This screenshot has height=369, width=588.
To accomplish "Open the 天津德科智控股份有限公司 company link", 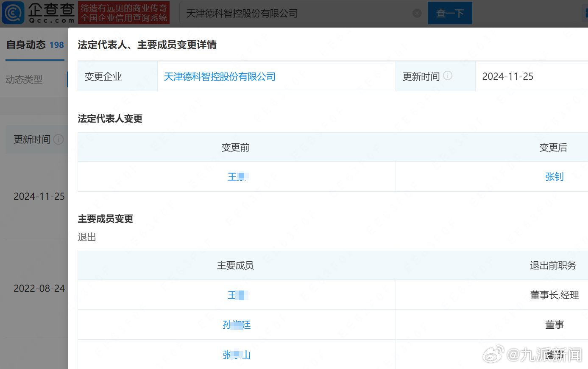I will [220, 77].
